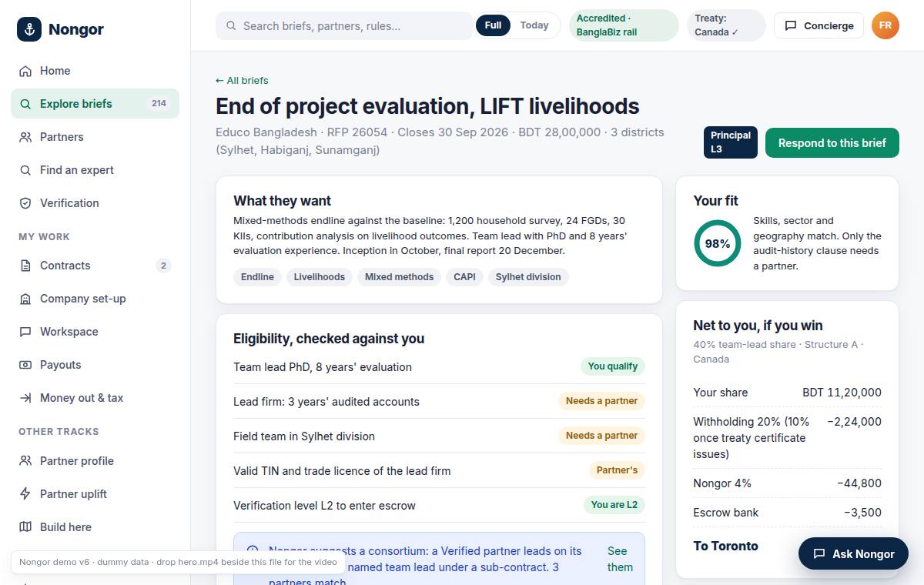
Task: Click the You are L2 status badge
Action: (x=614, y=505)
